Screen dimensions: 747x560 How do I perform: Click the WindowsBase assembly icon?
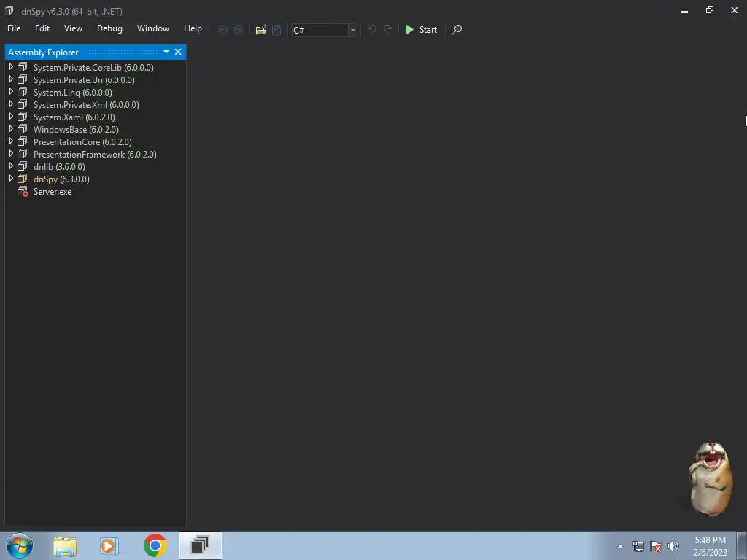point(23,129)
